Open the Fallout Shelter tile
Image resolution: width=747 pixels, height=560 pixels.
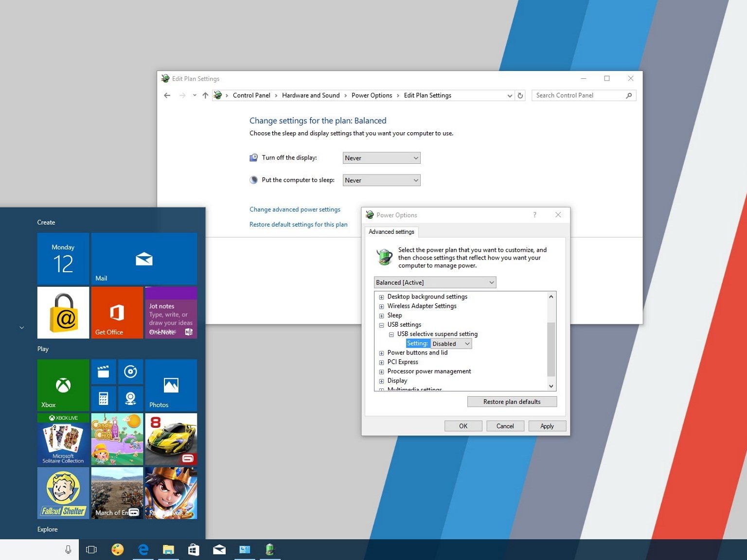pyautogui.click(x=63, y=493)
